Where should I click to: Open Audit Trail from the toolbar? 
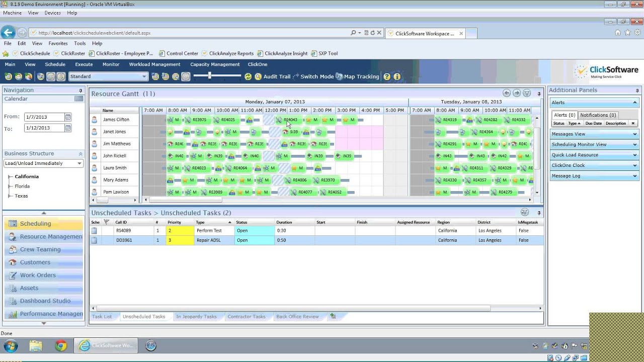point(272,76)
